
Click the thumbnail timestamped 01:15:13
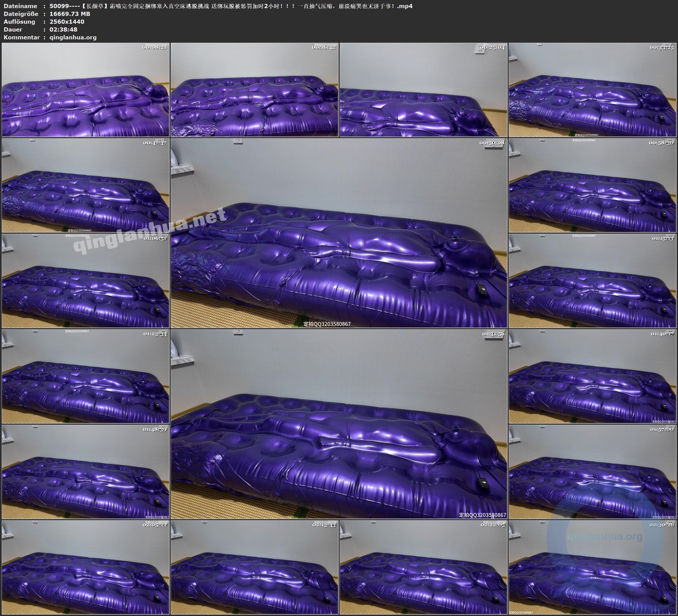(x=592, y=281)
